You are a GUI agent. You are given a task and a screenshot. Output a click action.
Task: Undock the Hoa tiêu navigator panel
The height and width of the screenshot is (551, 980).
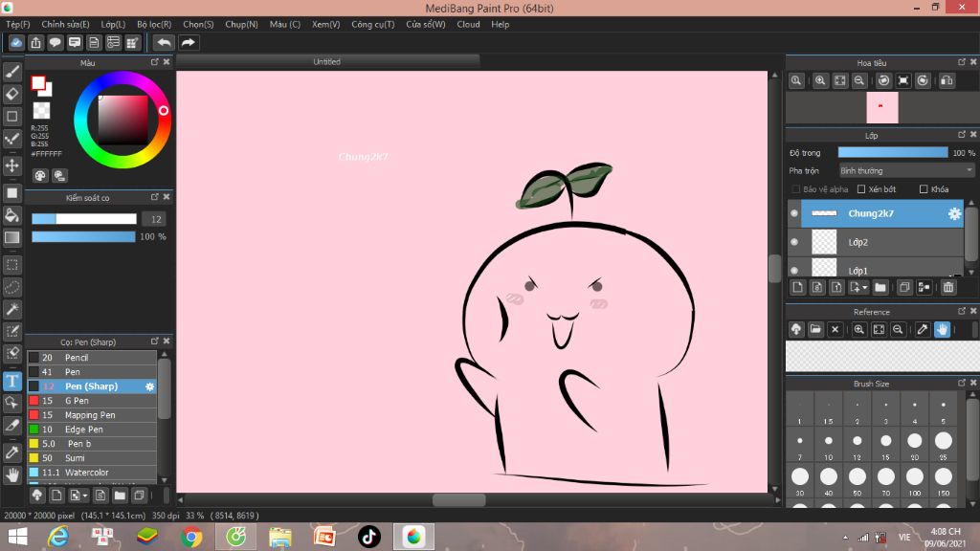coord(961,62)
